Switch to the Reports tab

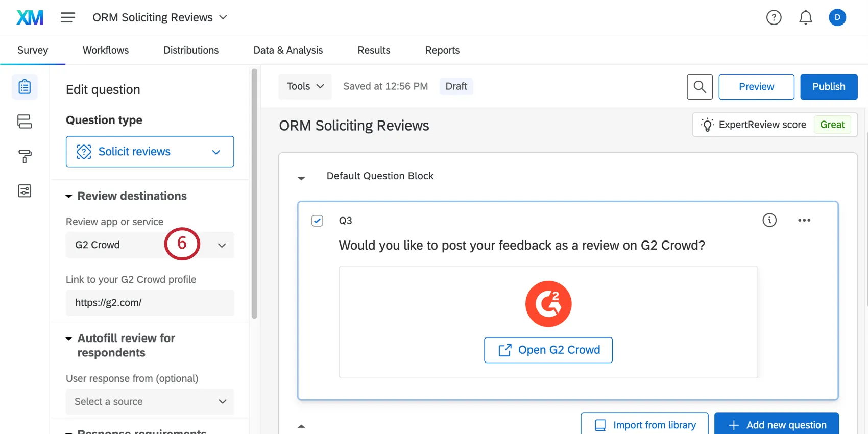(442, 50)
